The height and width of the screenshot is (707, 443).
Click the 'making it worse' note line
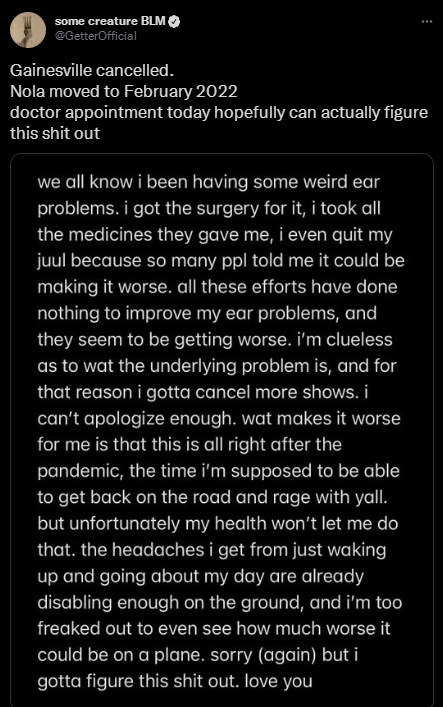(217, 287)
